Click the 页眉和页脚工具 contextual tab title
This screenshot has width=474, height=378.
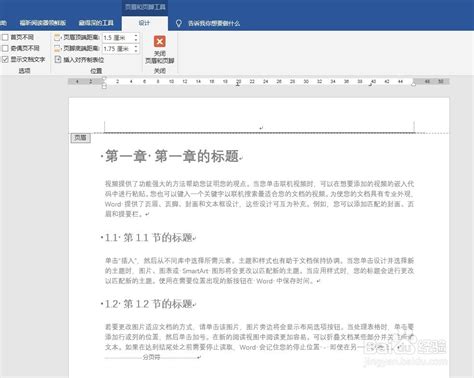click(x=145, y=7)
